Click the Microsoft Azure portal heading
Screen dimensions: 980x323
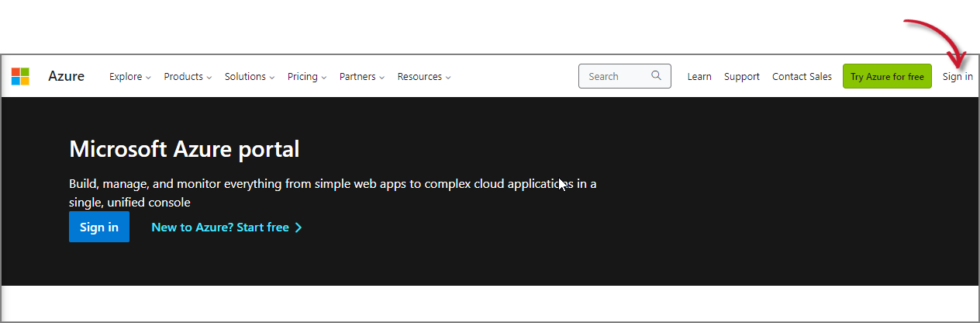click(x=185, y=148)
